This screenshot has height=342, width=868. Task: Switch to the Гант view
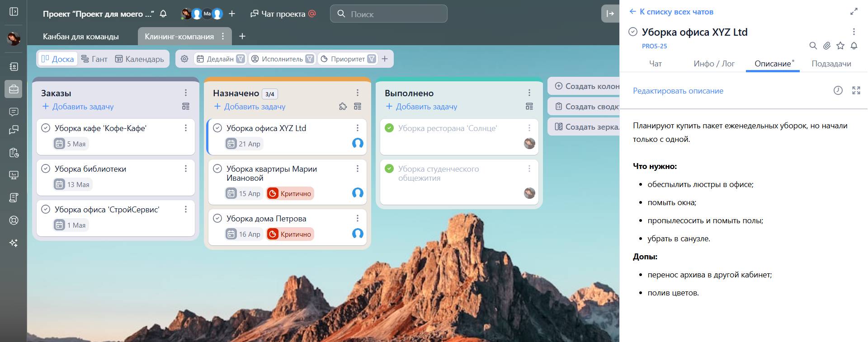pyautogui.click(x=94, y=59)
